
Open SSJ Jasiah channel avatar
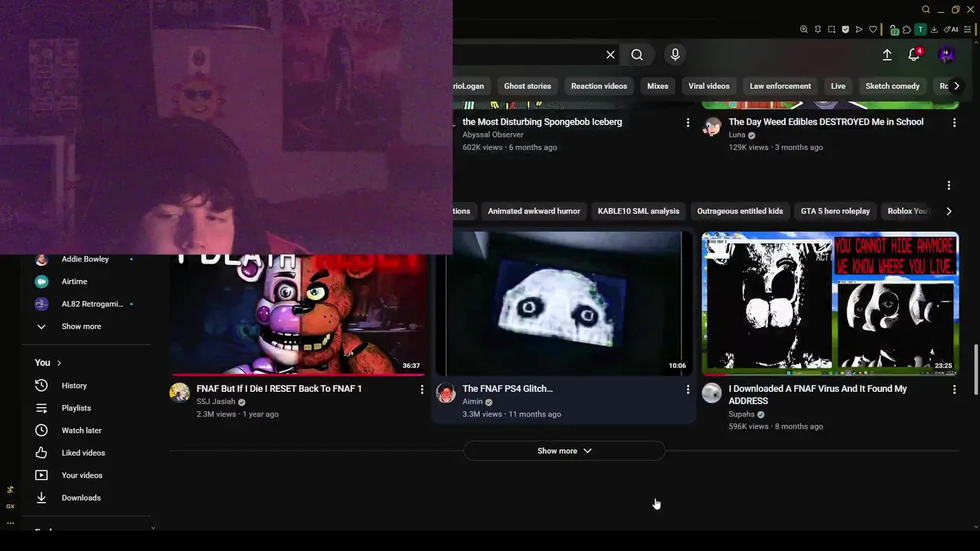[179, 393]
